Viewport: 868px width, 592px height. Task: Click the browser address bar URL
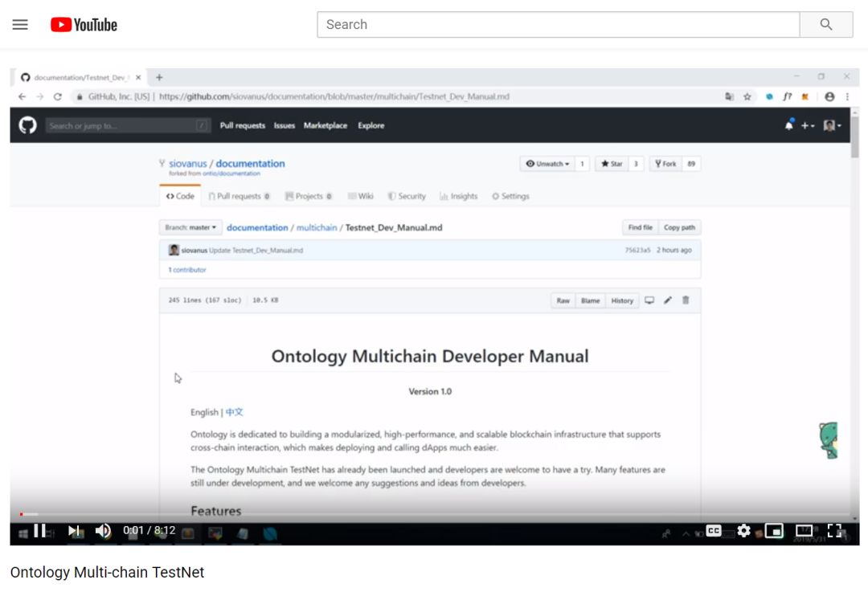(x=334, y=96)
